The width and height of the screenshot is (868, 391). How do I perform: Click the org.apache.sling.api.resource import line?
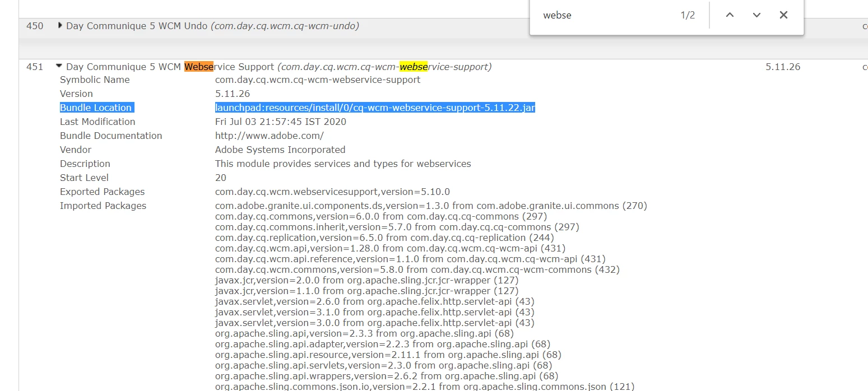(x=388, y=355)
